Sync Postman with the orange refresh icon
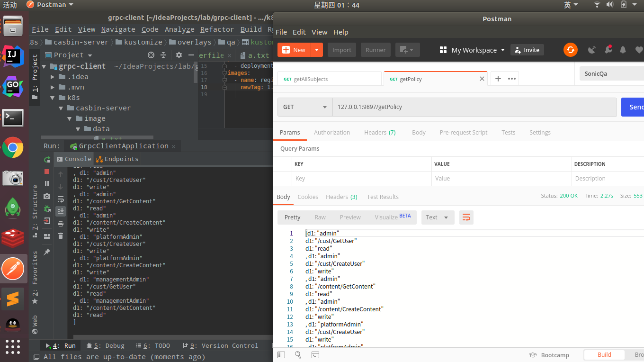644x362 pixels. [571, 50]
